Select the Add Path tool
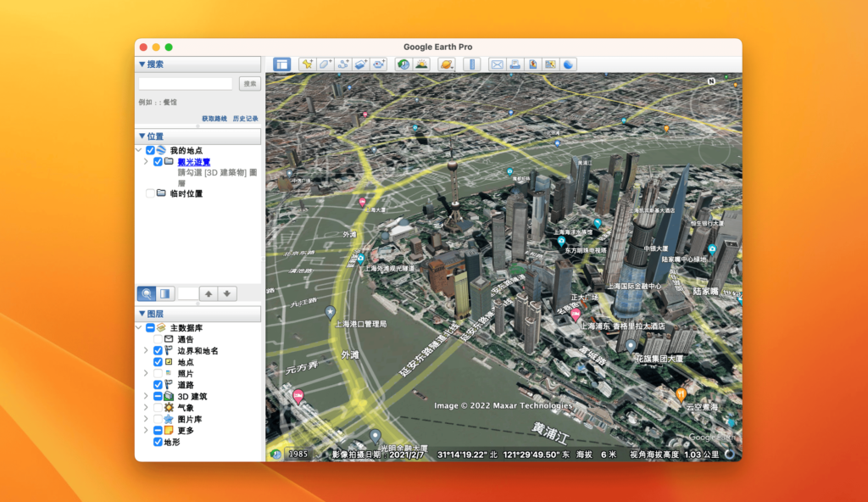868x502 pixels. (x=341, y=64)
